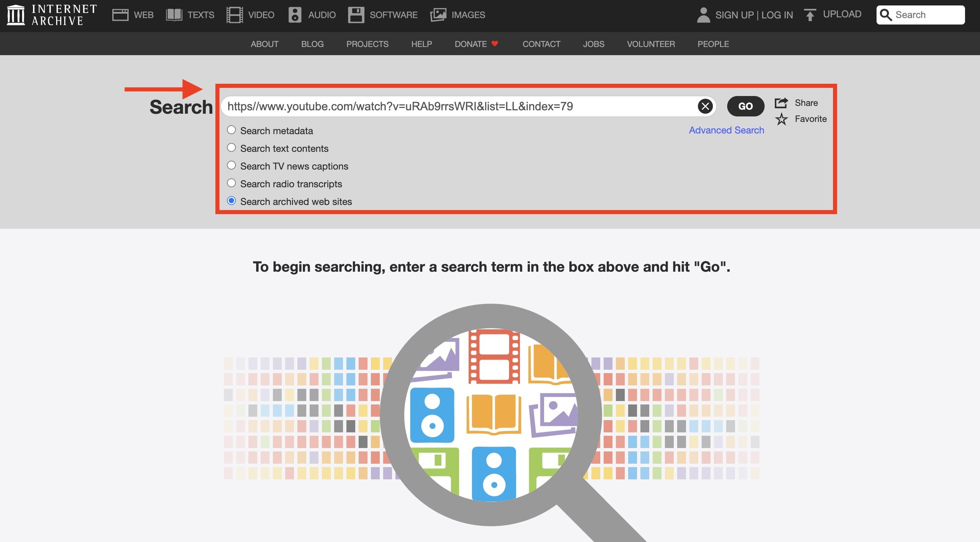The image size is (980, 542).
Task: Click the Share label
Action: 806,103
